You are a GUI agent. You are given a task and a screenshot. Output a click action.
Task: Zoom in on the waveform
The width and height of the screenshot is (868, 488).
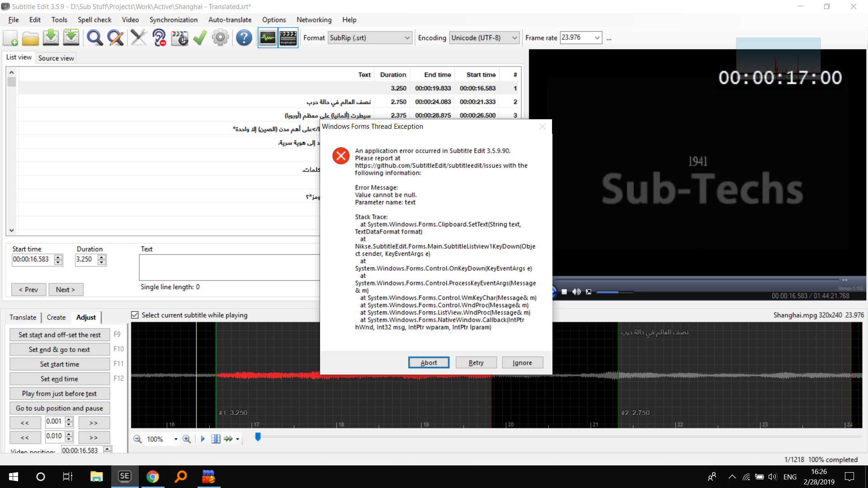pyautogui.click(x=187, y=439)
